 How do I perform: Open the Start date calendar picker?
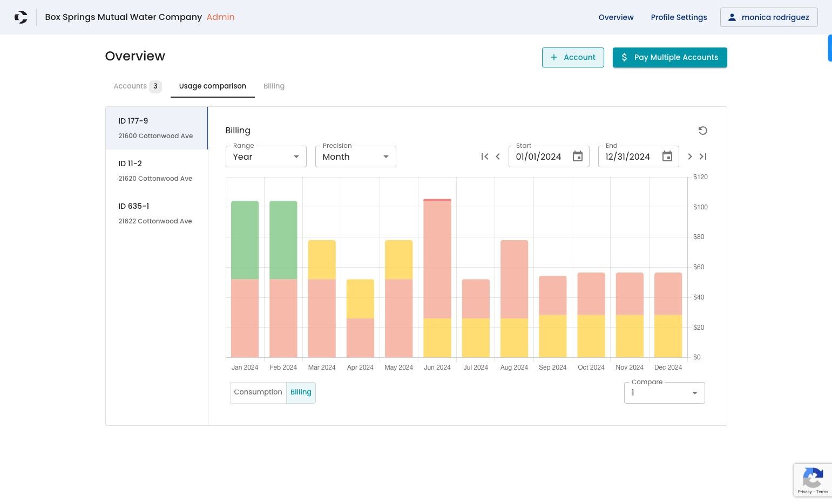click(578, 156)
